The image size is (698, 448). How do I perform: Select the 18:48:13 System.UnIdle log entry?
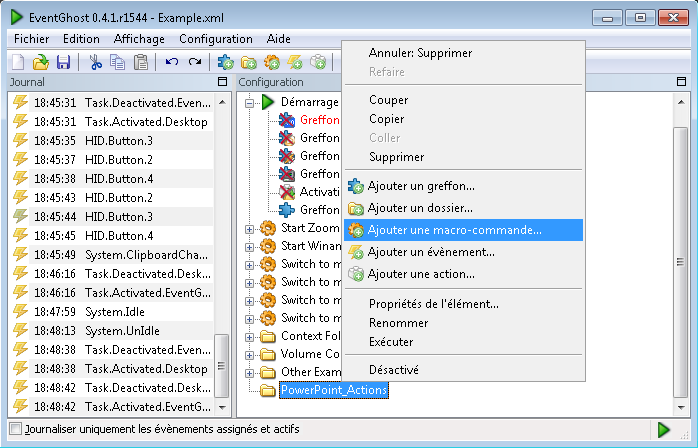point(121,330)
